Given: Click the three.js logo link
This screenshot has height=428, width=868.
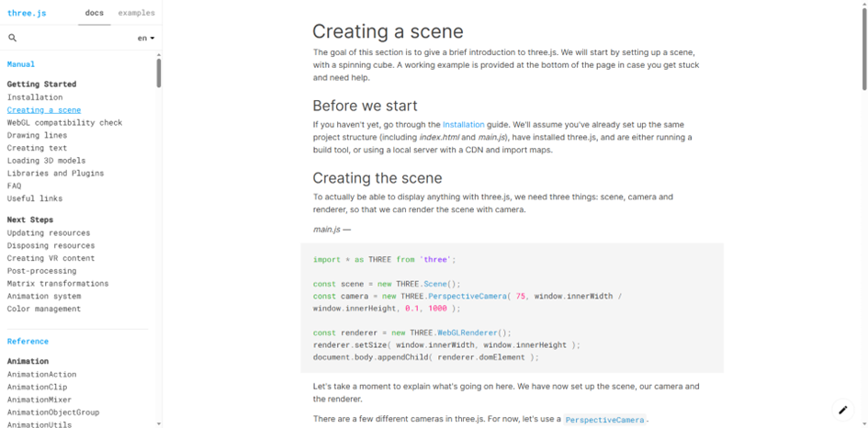Looking at the screenshot, I should click(27, 13).
